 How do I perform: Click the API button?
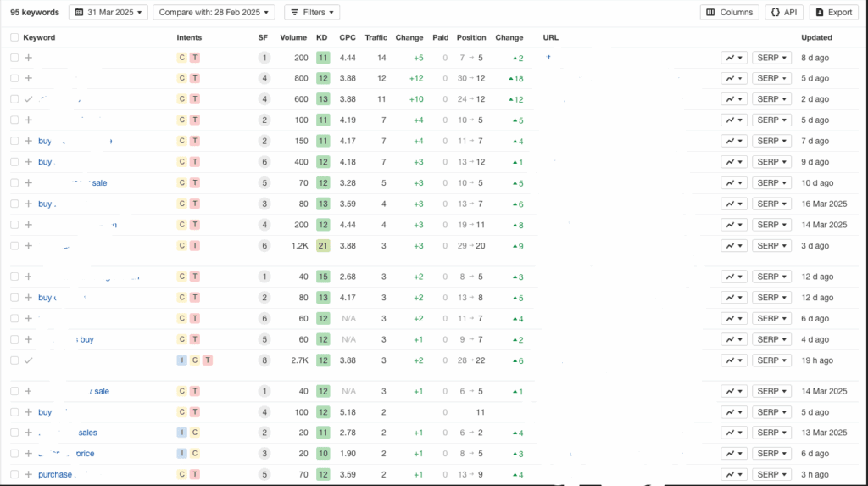pyautogui.click(x=784, y=12)
